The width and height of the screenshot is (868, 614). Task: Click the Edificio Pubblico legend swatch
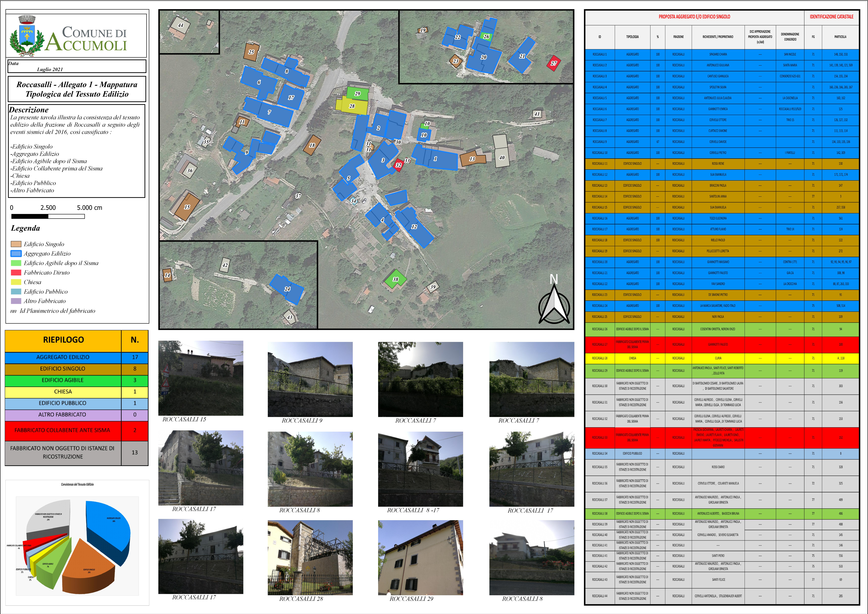coord(16,292)
